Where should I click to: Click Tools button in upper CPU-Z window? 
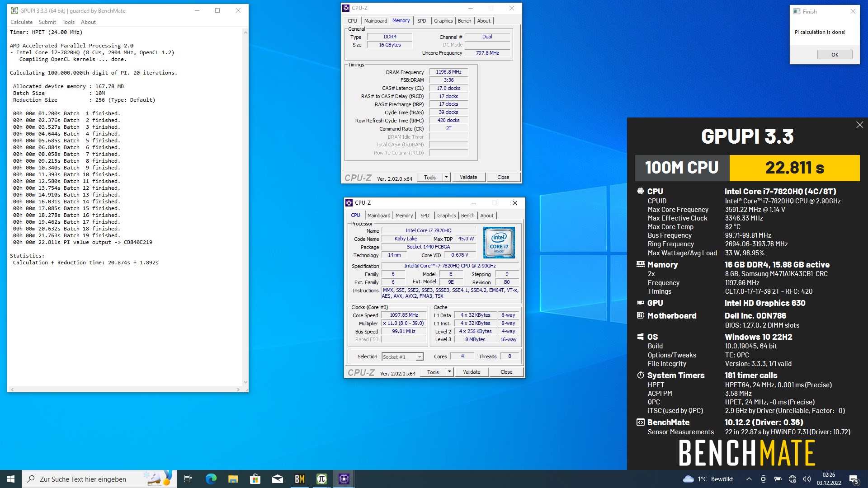pyautogui.click(x=430, y=177)
